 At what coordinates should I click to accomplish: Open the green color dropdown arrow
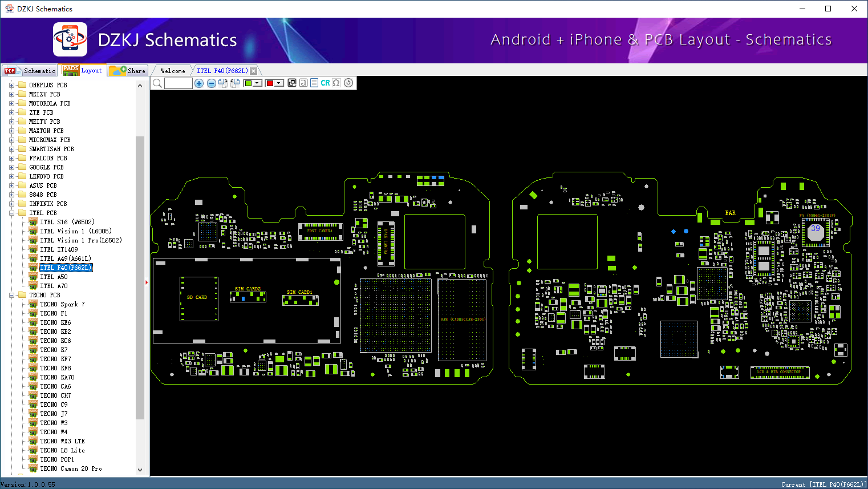tap(257, 83)
